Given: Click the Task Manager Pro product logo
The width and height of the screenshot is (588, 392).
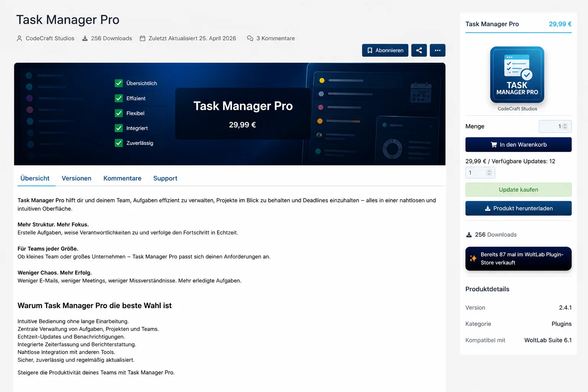Looking at the screenshot, I should pos(517,75).
